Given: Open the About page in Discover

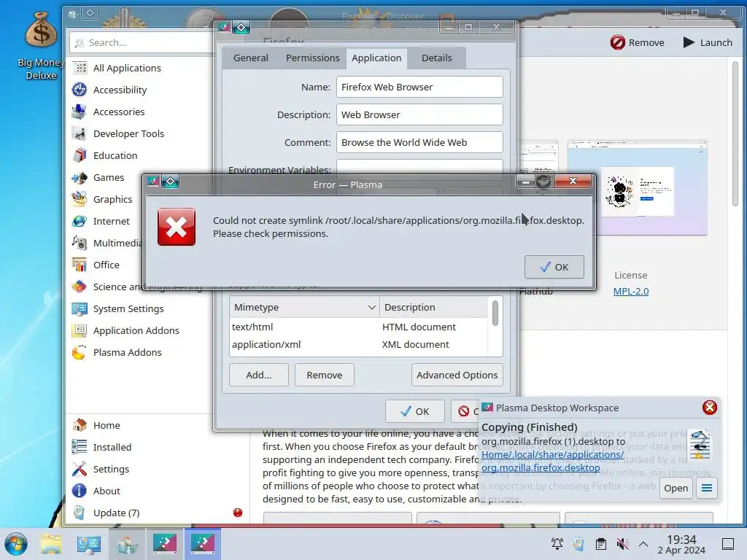Looking at the screenshot, I should tap(107, 491).
